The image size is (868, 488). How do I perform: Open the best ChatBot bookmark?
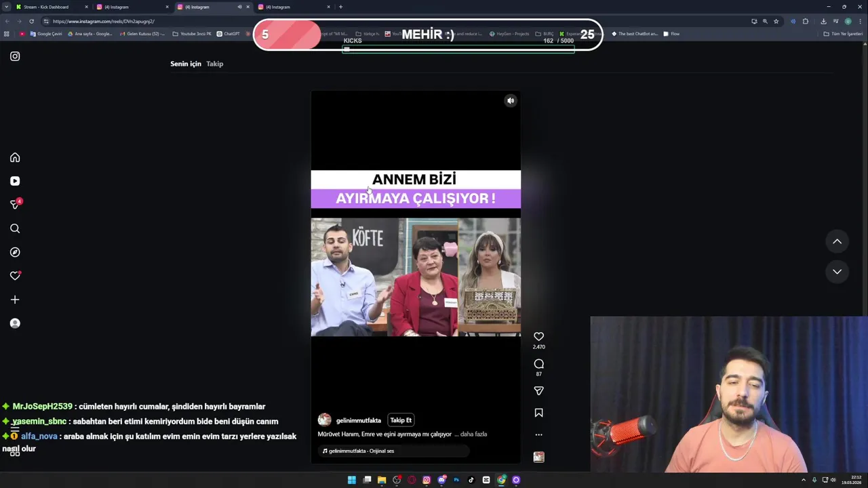point(635,34)
